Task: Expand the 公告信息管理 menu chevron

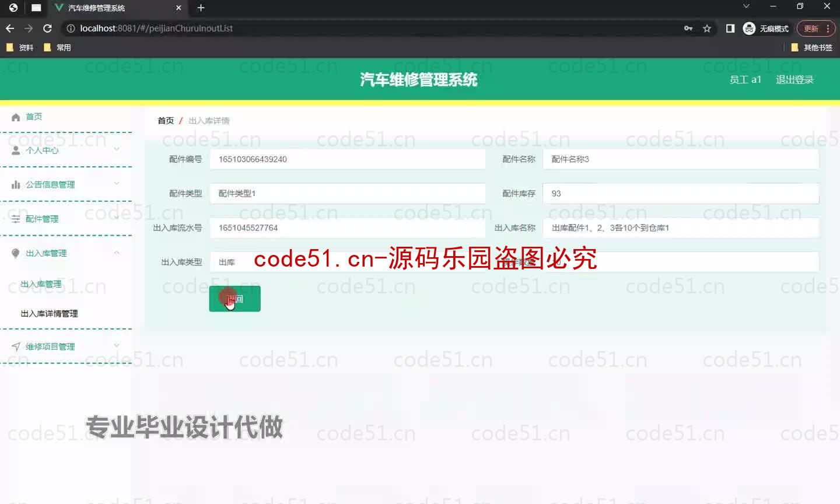Action: click(117, 184)
